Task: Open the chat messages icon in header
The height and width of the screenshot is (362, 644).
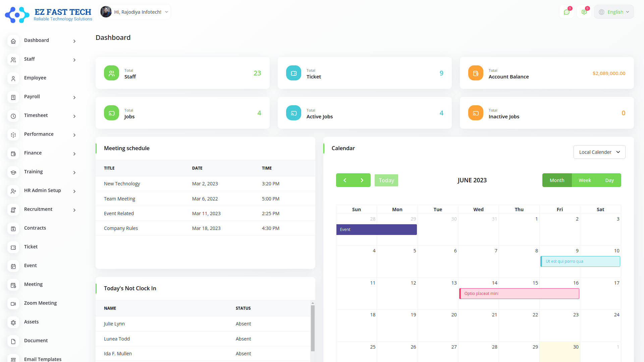Action: pyautogui.click(x=567, y=12)
